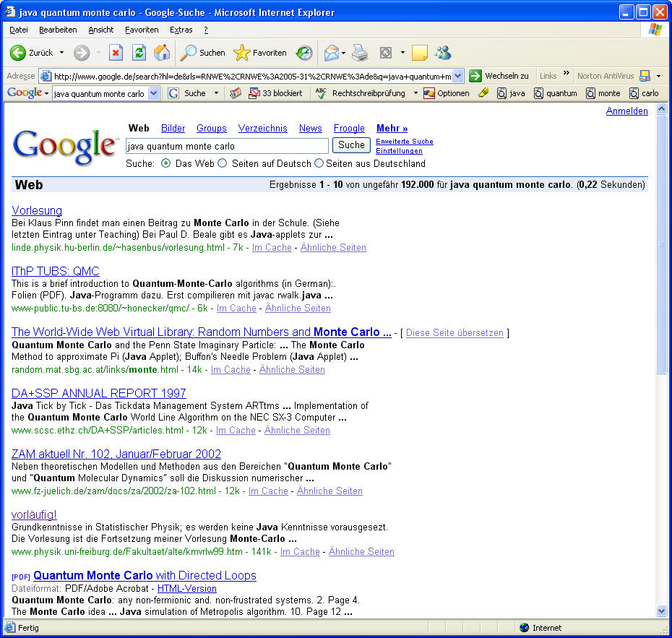
Task: Open the 'ITHP TUBS: QMC' result link
Action: [x=56, y=271]
